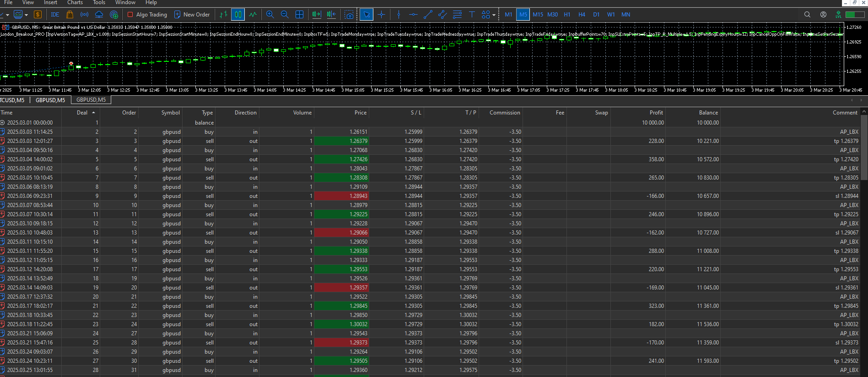
Task: Expand the objects shapes dropdown arrow
Action: point(494,15)
